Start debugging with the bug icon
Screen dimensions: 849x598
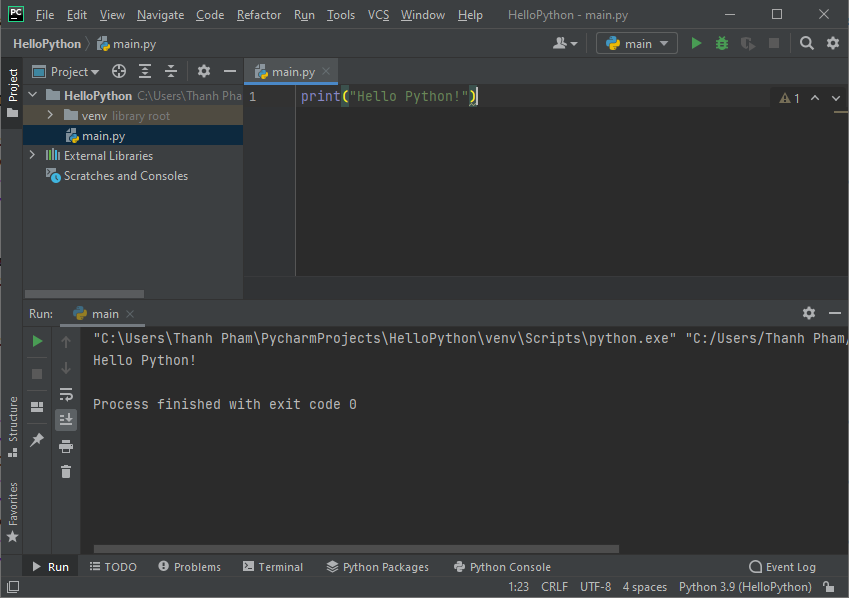[722, 43]
